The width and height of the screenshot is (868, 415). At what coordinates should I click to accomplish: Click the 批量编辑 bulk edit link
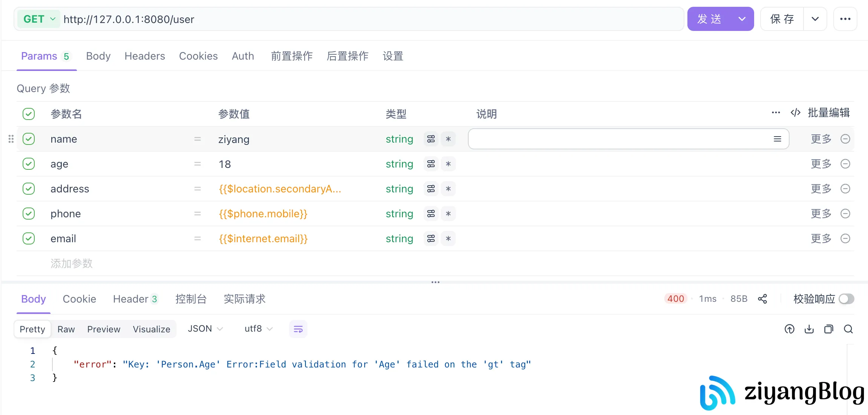point(828,112)
